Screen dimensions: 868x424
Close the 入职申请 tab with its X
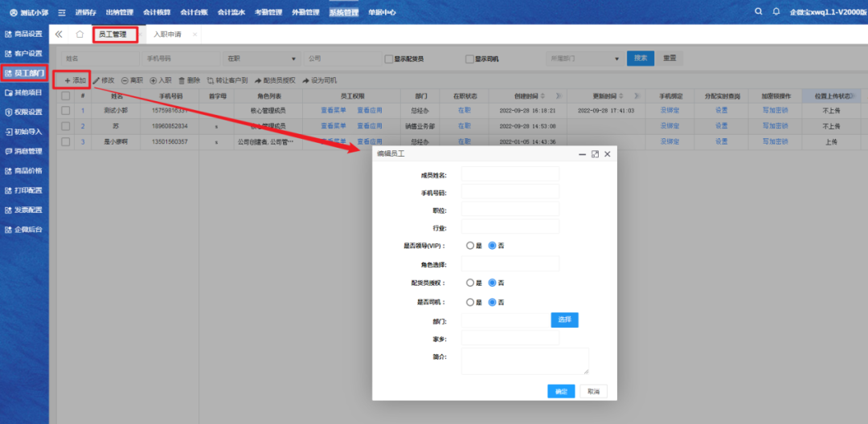[194, 35]
